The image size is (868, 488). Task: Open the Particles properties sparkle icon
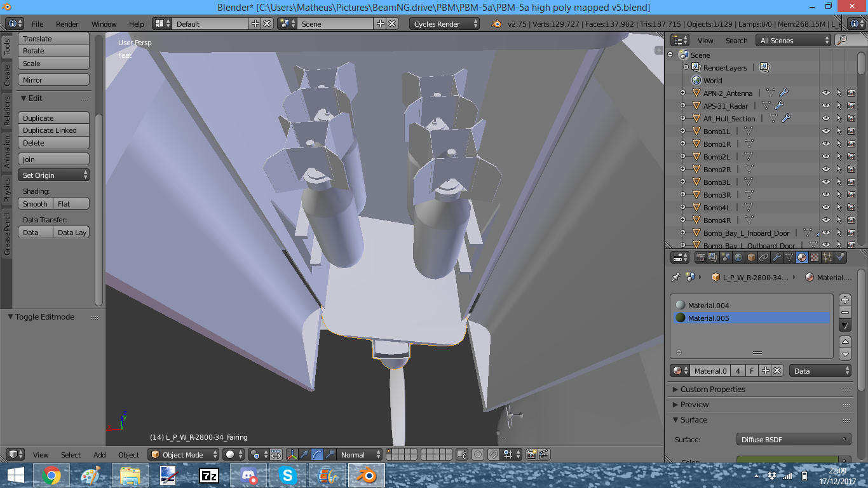tap(827, 257)
